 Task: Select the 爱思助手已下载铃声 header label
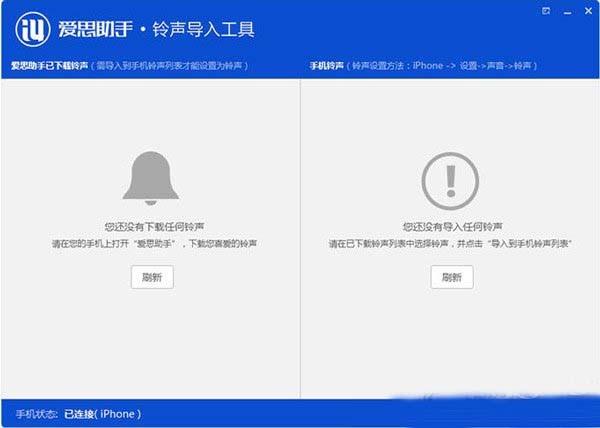coord(50,65)
